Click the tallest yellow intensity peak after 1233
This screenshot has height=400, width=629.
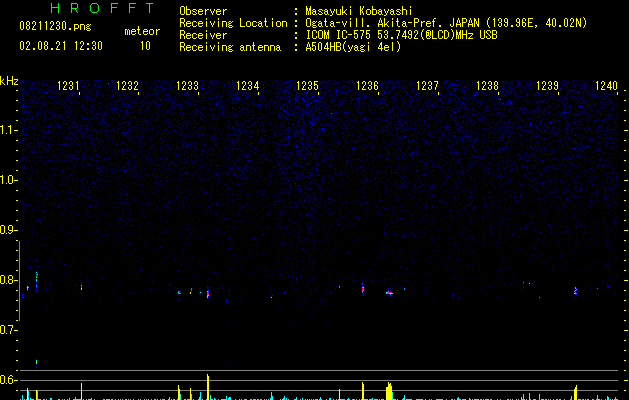point(208,387)
